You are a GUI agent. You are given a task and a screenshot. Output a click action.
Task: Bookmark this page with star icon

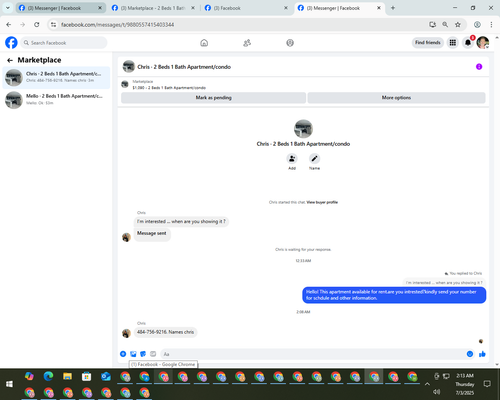click(x=458, y=25)
